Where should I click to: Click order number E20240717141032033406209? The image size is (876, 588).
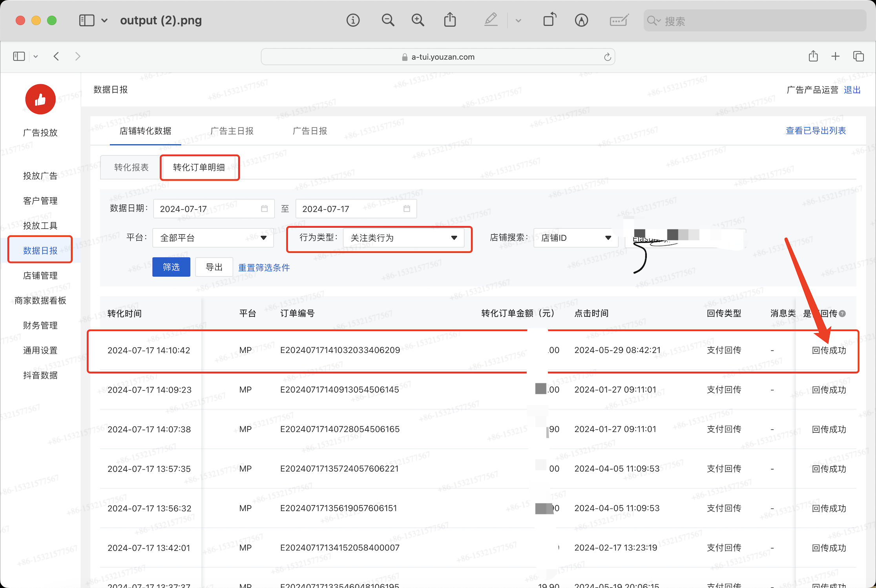click(340, 350)
